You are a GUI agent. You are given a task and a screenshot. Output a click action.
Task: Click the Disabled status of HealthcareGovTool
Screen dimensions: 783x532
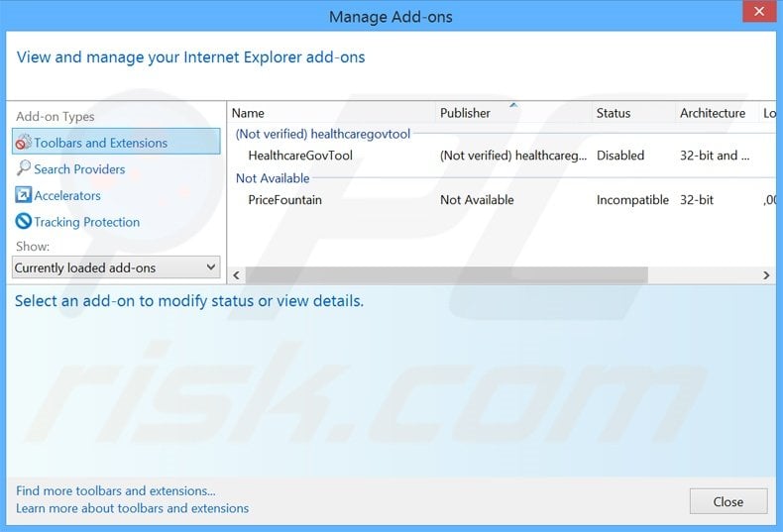pyautogui.click(x=620, y=156)
